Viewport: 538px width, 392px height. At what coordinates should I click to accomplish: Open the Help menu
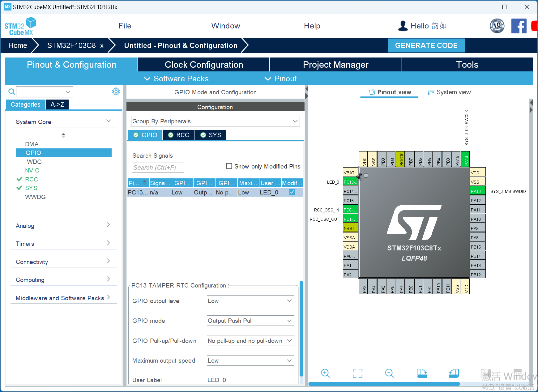pyautogui.click(x=312, y=26)
